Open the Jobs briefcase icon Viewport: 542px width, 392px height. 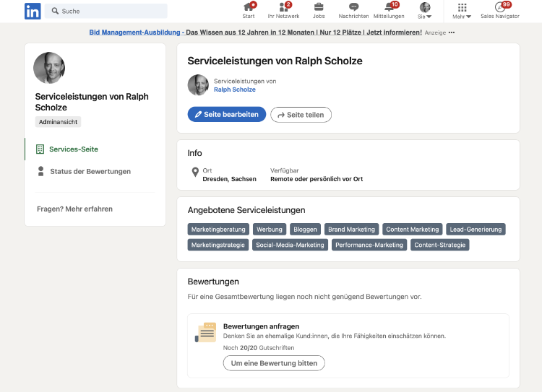[x=319, y=8]
